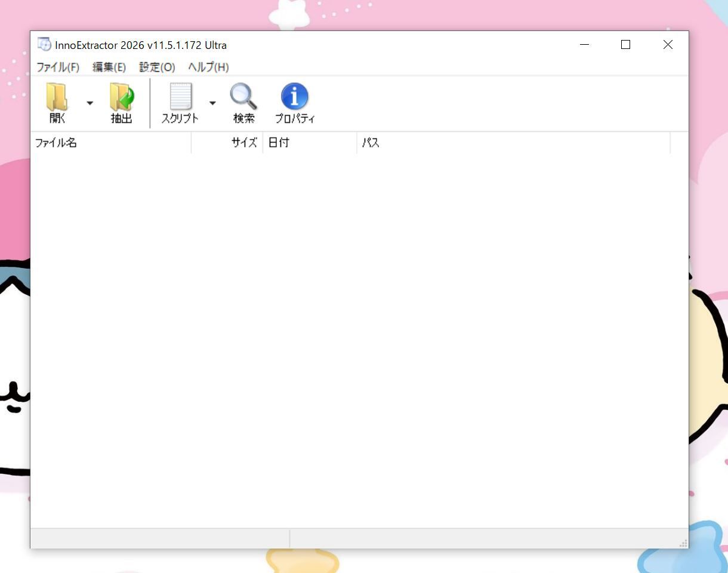Open the 編集(E) menu

click(x=109, y=67)
